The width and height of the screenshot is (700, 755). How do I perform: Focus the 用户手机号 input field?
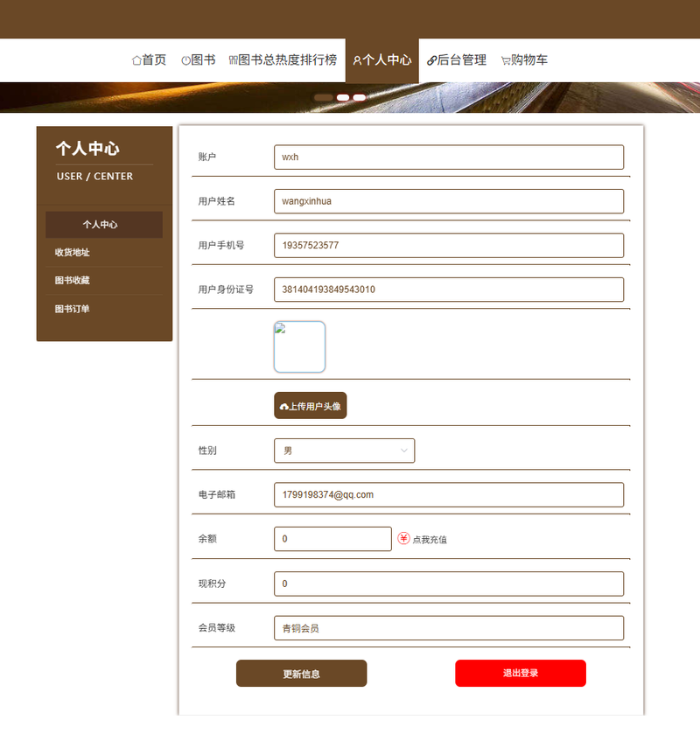pyautogui.click(x=449, y=245)
